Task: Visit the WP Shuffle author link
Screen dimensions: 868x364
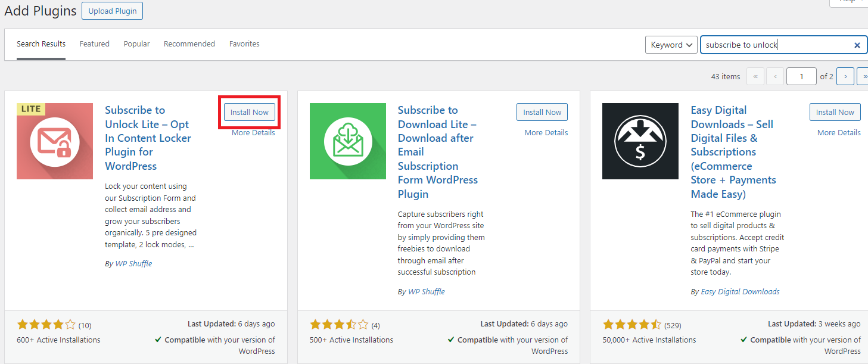Action: click(x=133, y=263)
